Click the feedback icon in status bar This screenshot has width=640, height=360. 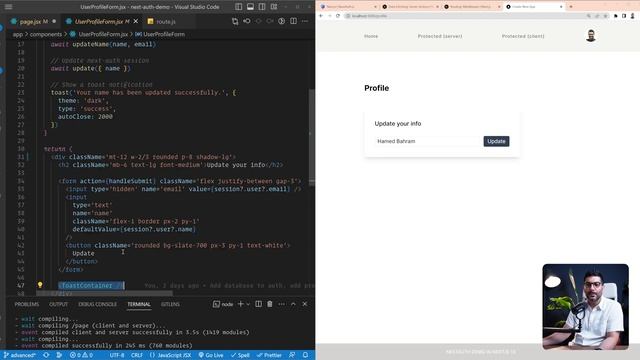[292, 355]
